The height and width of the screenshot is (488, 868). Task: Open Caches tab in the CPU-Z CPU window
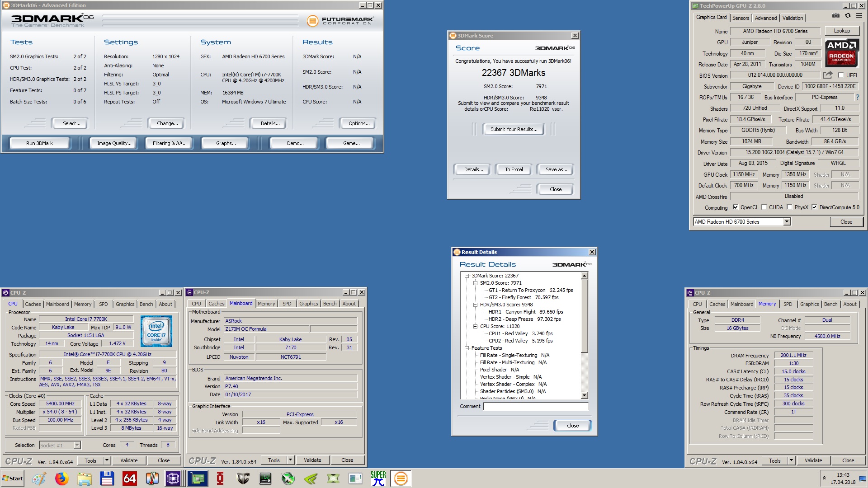(33, 304)
